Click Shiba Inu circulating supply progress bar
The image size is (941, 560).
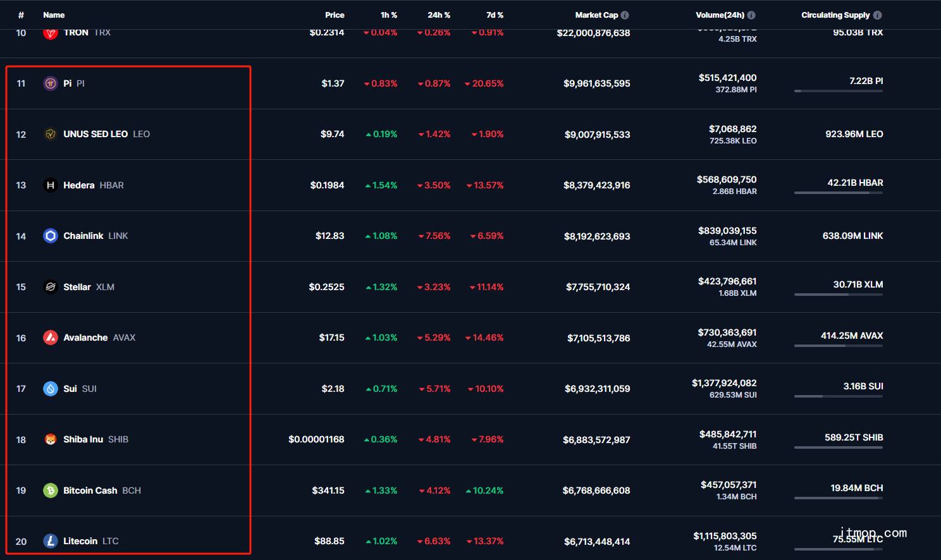(839, 447)
